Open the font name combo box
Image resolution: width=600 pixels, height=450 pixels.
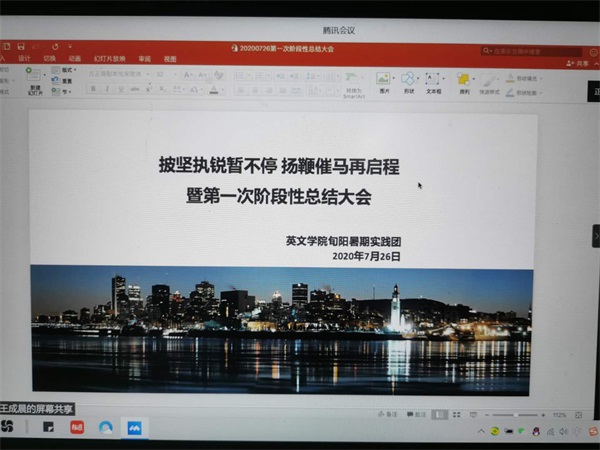pyautogui.click(x=119, y=74)
